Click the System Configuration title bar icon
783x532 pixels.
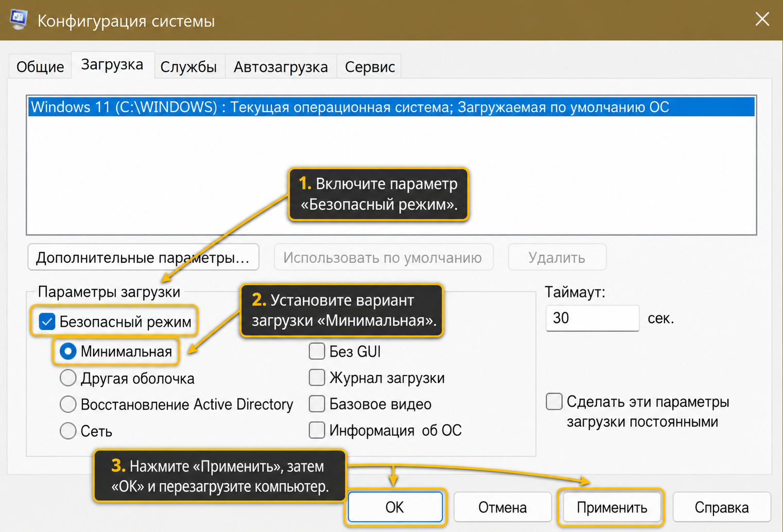(x=19, y=20)
